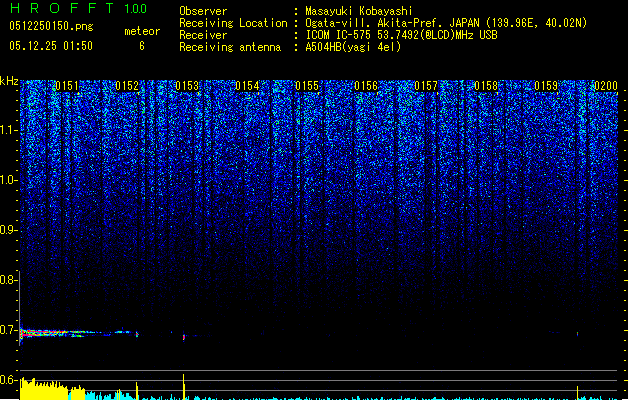
Task: Click the 0153 time marker
Action: click(x=187, y=86)
